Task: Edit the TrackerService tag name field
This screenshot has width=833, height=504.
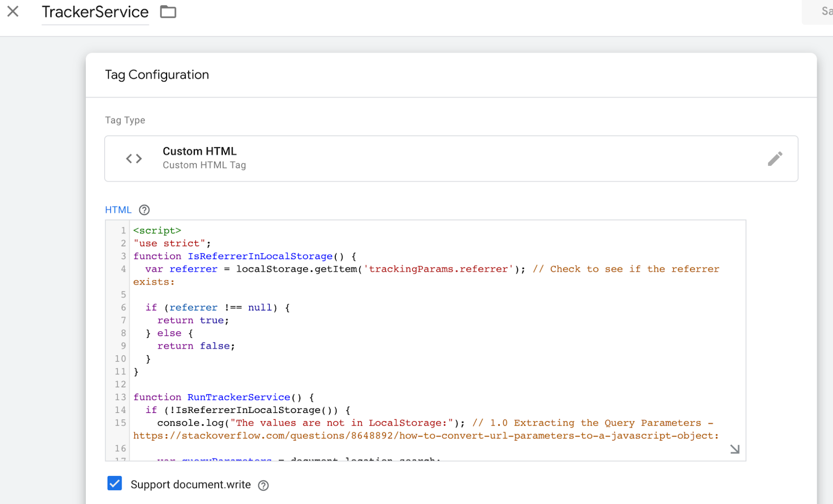Action: point(95,12)
